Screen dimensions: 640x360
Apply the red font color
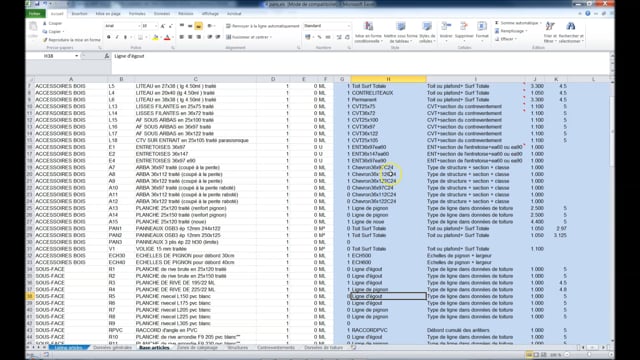(x=167, y=37)
